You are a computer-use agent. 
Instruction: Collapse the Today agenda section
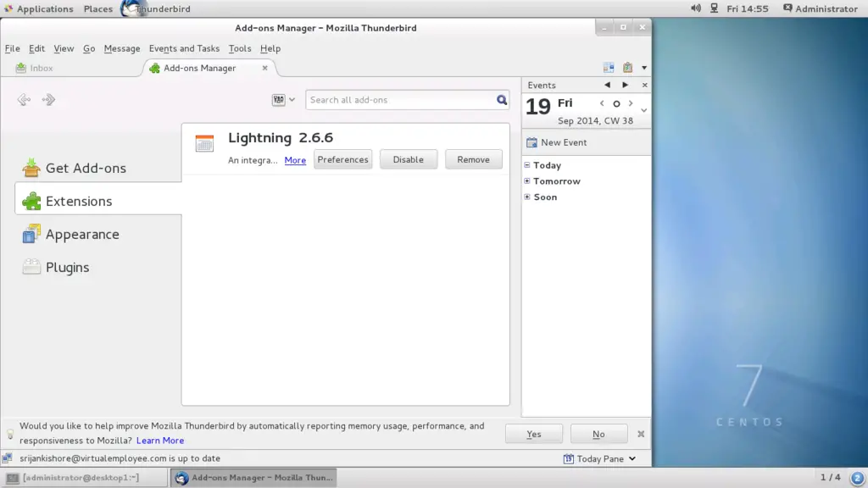pyautogui.click(x=527, y=165)
